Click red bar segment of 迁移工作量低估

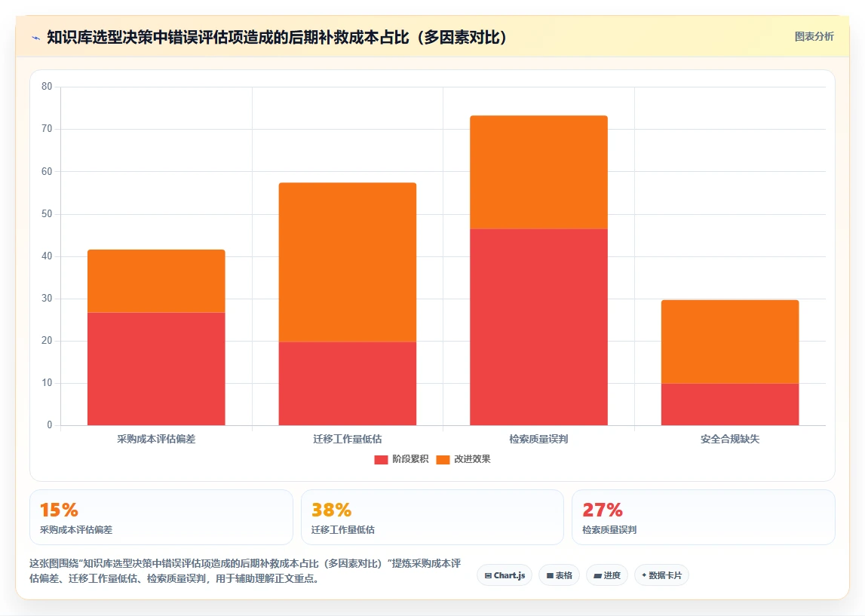348,383
